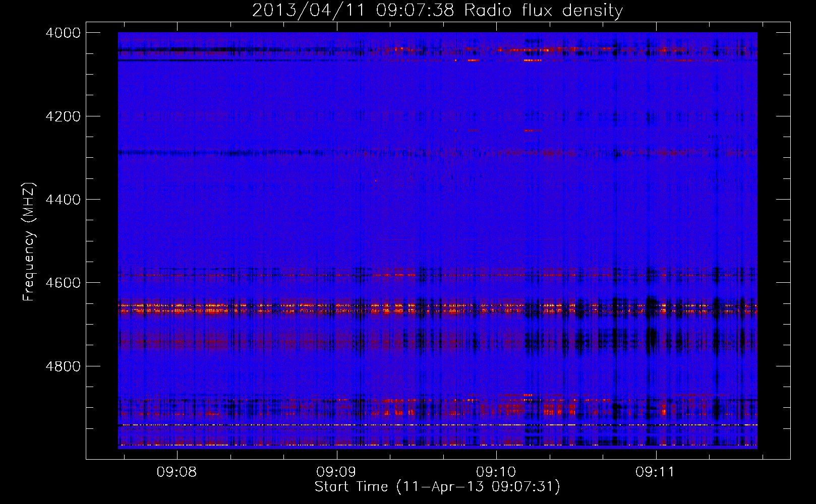
Task: Click the "Start Time (11-Apr-13 09:07:31)" label
Action: pyautogui.click(x=437, y=487)
